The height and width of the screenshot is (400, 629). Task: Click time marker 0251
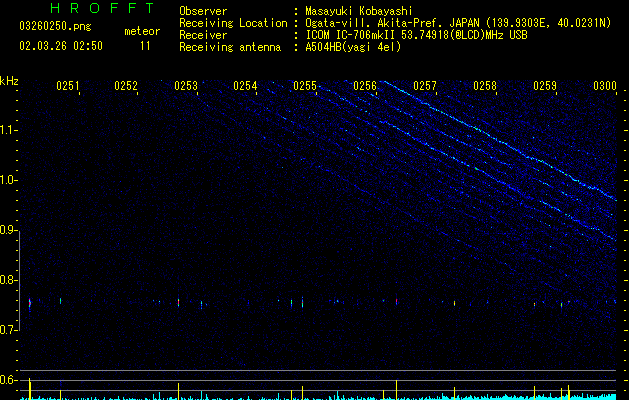[x=68, y=86]
